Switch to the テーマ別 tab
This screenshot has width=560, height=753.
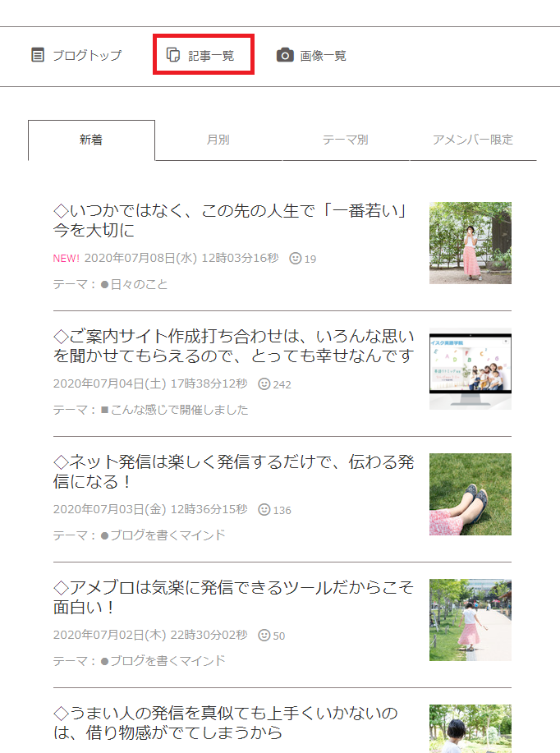point(346,140)
